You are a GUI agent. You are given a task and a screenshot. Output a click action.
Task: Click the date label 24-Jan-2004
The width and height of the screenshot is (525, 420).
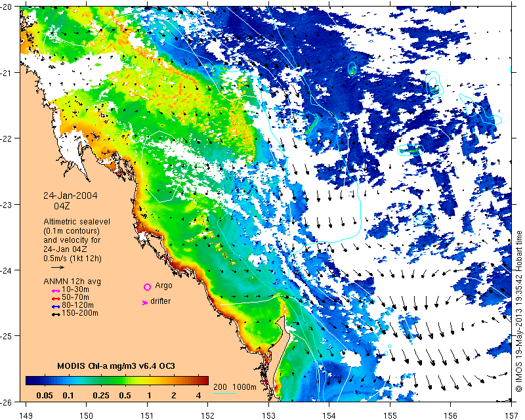[x=70, y=196]
